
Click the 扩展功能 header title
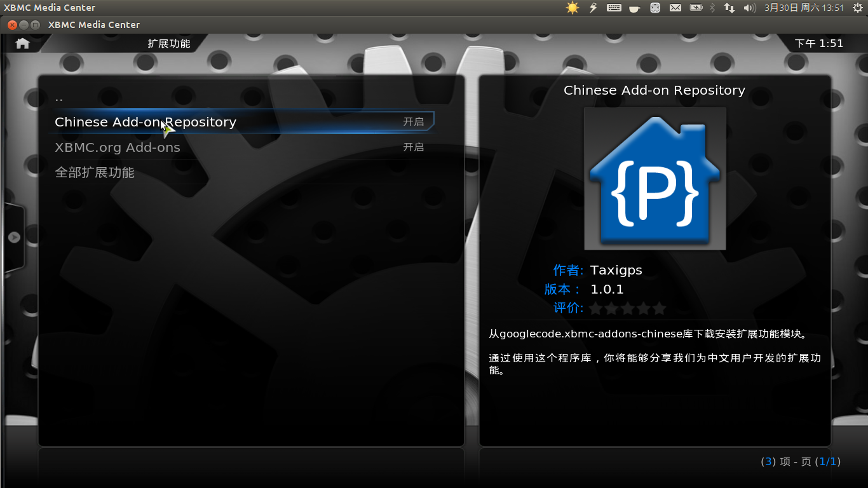click(x=169, y=43)
